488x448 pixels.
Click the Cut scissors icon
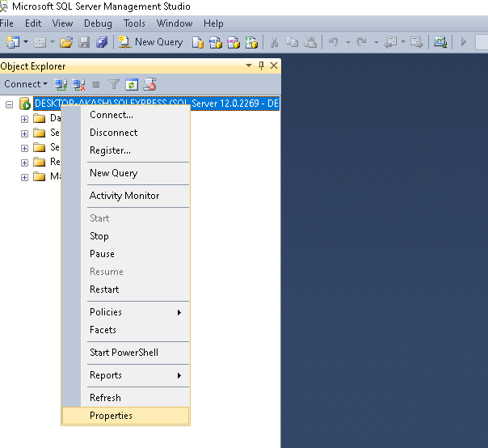coord(274,42)
